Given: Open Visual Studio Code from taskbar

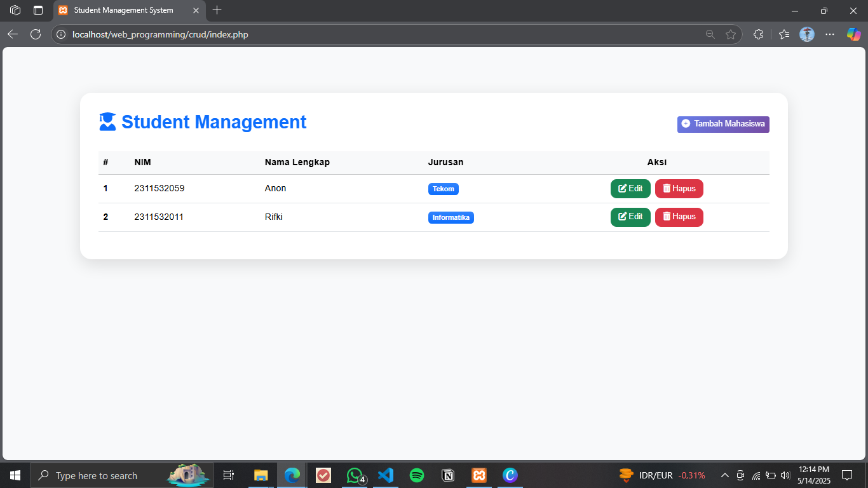Looking at the screenshot, I should (385, 475).
